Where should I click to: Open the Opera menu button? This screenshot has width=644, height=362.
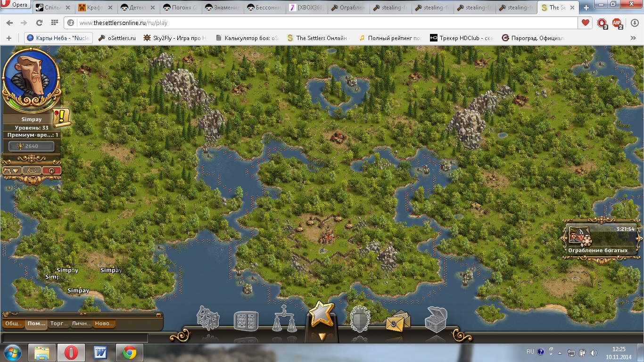coord(16,5)
